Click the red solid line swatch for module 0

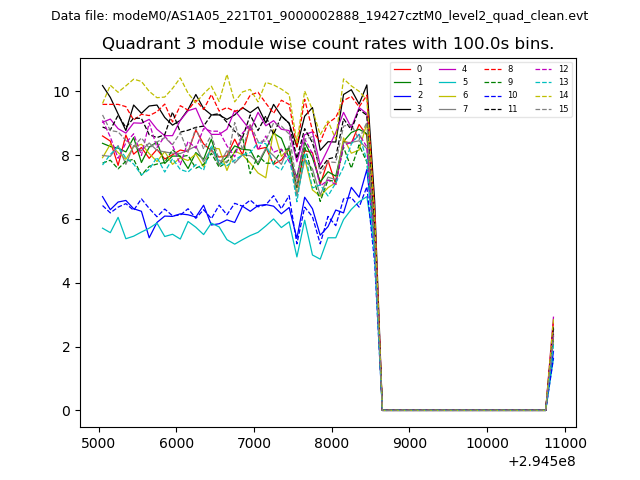402,69
